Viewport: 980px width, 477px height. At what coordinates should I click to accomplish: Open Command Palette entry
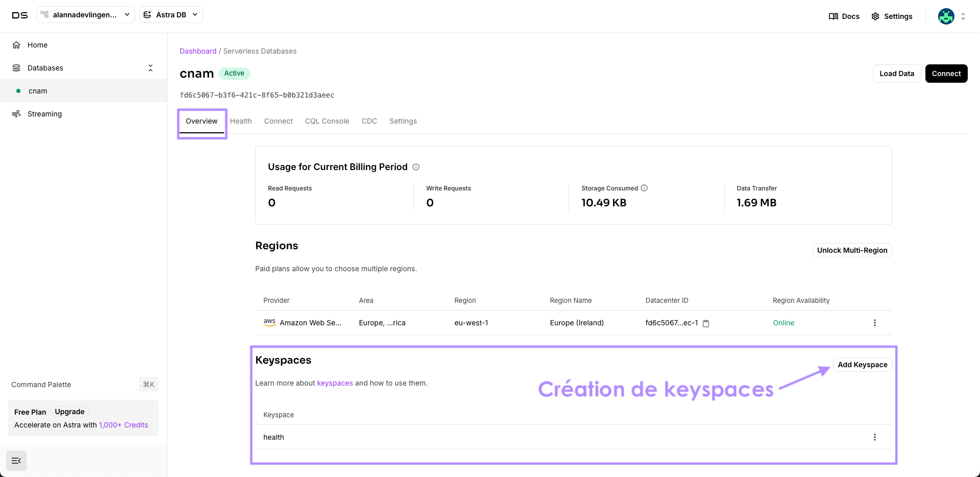pyautogui.click(x=41, y=385)
